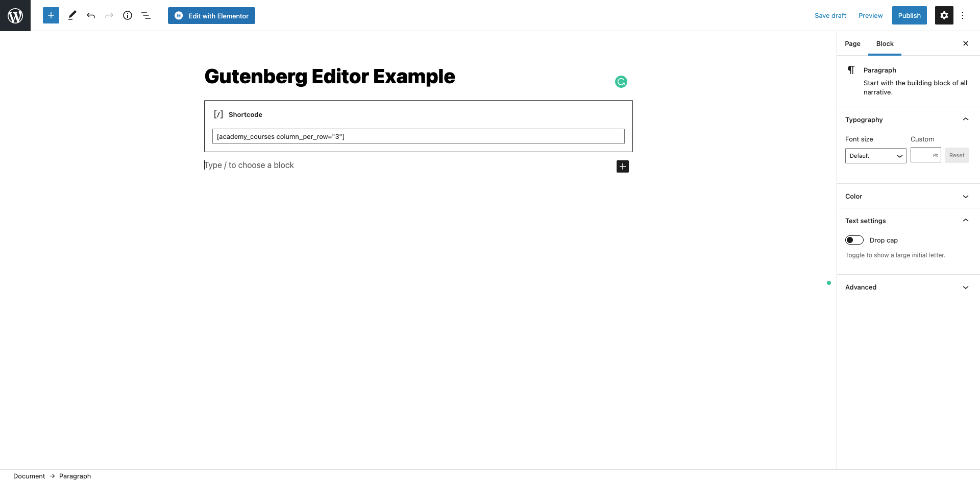Viewport: 980px width, 482px height.
Task: Click the Grammarly icon near the title
Action: [x=621, y=82]
